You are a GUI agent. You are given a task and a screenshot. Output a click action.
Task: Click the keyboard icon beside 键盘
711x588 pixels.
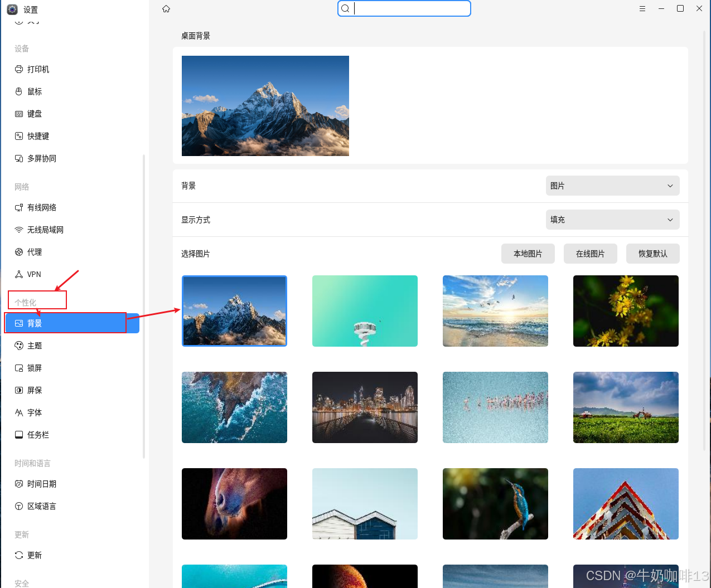point(19,114)
